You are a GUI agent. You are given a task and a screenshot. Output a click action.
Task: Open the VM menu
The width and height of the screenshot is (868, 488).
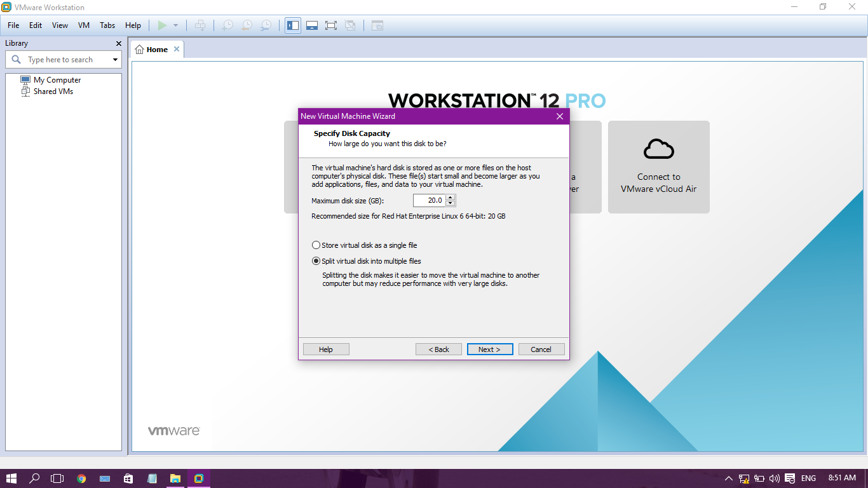[x=83, y=25]
